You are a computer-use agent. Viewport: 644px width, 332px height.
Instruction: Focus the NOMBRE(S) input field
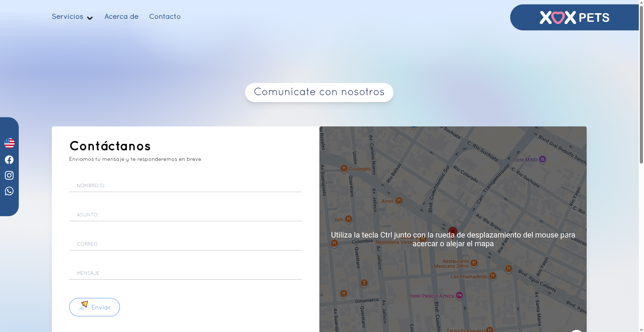click(185, 185)
